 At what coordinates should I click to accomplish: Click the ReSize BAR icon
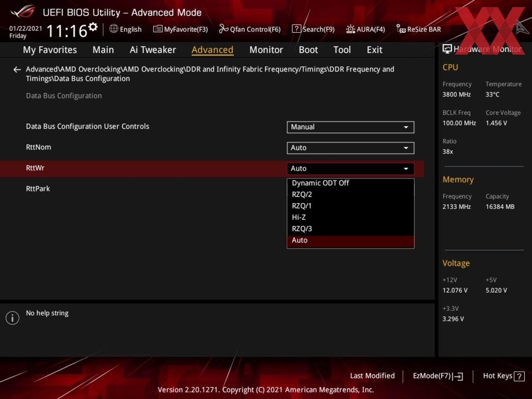tap(401, 29)
